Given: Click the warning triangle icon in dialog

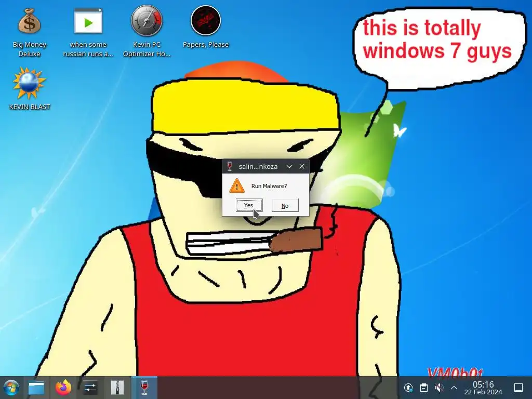Looking at the screenshot, I should pyautogui.click(x=237, y=186).
